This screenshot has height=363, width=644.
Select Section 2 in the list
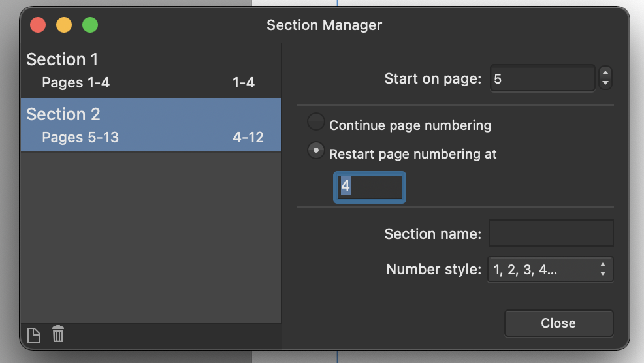(63, 114)
